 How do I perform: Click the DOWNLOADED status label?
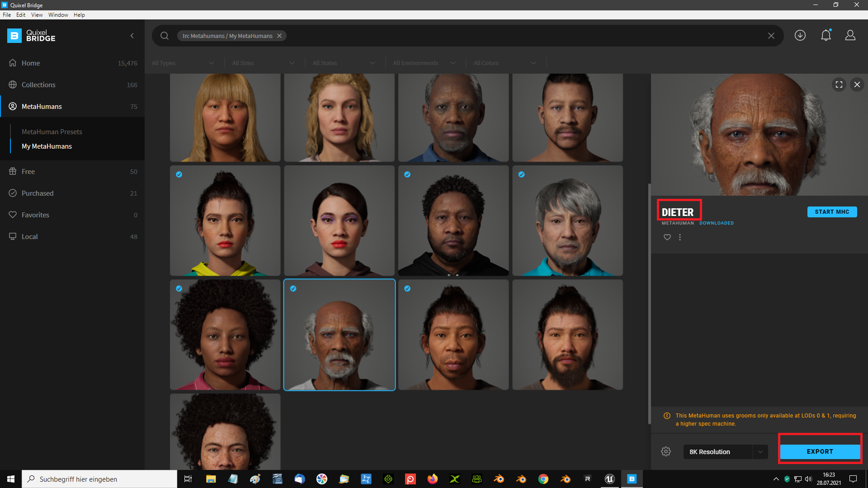(x=717, y=223)
